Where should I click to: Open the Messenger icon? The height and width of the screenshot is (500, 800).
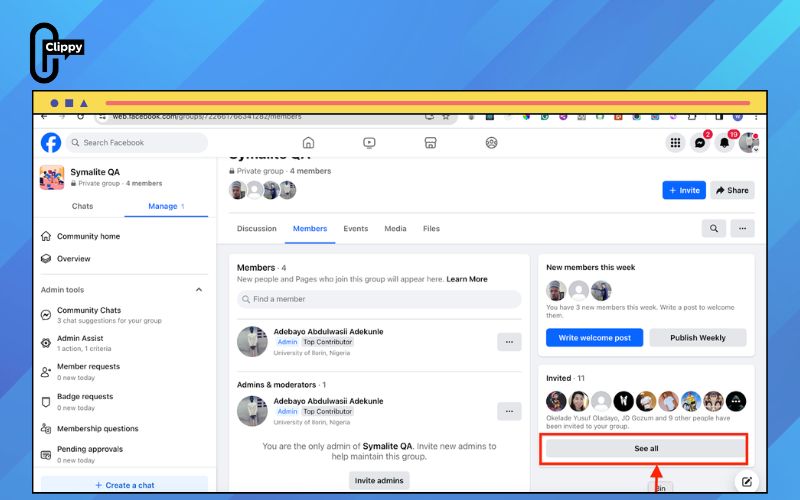700,142
